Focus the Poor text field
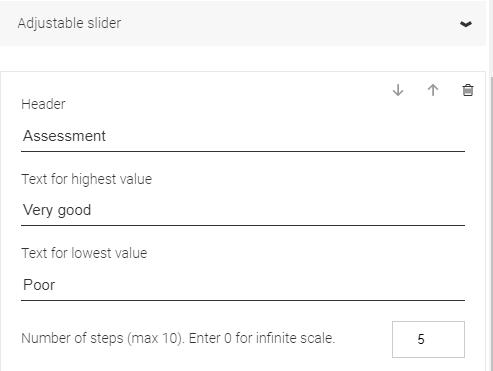 coord(243,285)
